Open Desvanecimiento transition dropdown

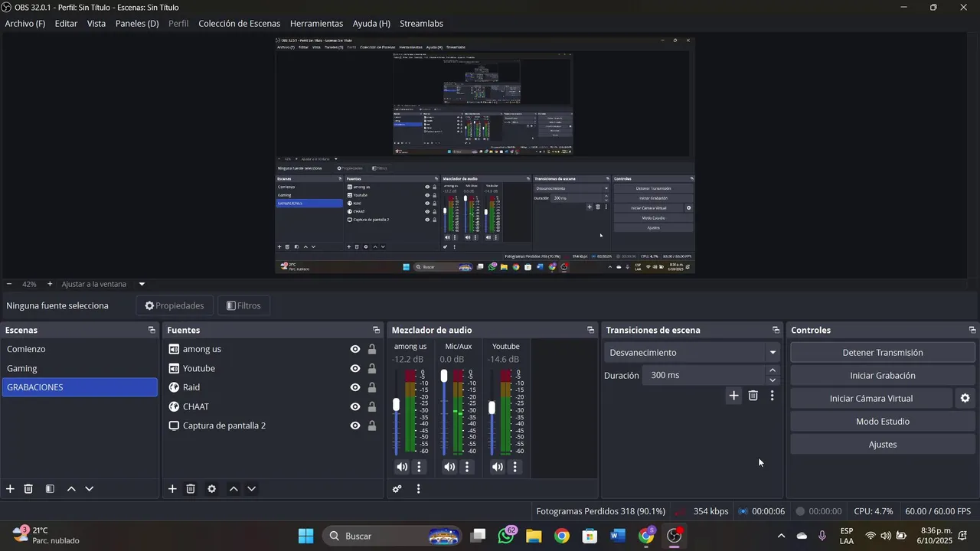click(693, 353)
